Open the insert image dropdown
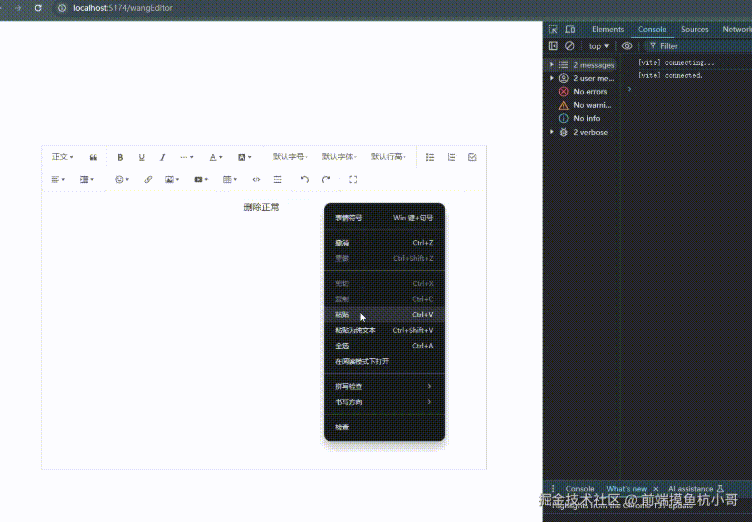This screenshot has height=522, width=752. [172, 179]
